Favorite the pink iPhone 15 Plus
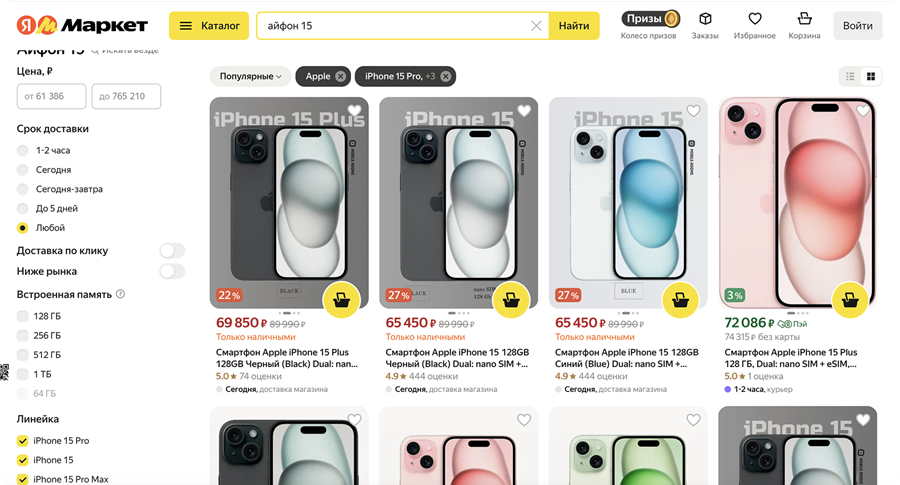 pos(862,112)
